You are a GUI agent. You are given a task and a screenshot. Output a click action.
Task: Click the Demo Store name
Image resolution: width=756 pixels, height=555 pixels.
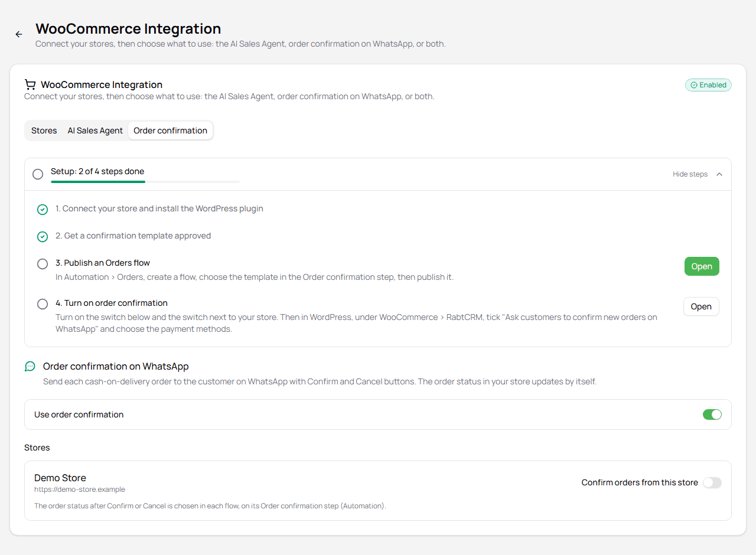[60, 478]
